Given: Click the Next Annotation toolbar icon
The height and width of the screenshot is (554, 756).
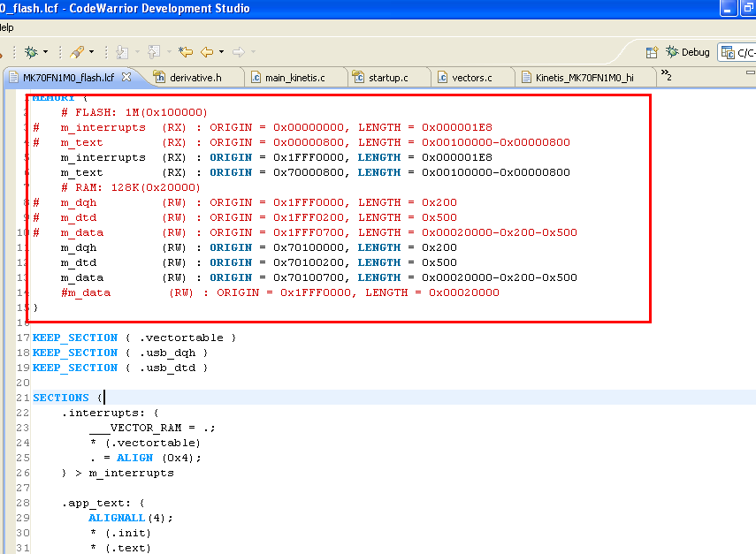Looking at the screenshot, I should click(x=123, y=51).
